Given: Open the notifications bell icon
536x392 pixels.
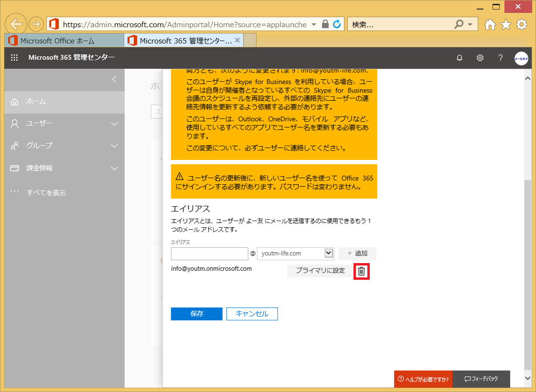Looking at the screenshot, I should click(x=460, y=58).
